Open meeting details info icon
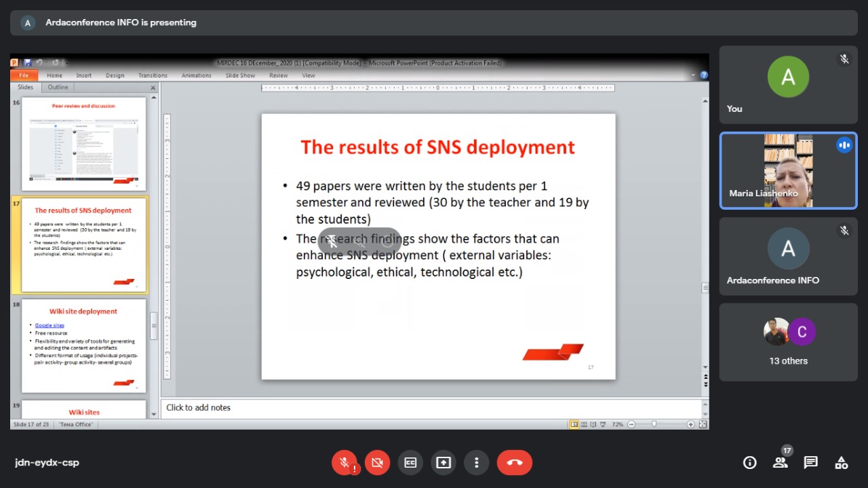Viewport: 868px width, 488px height. coord(750,463)
